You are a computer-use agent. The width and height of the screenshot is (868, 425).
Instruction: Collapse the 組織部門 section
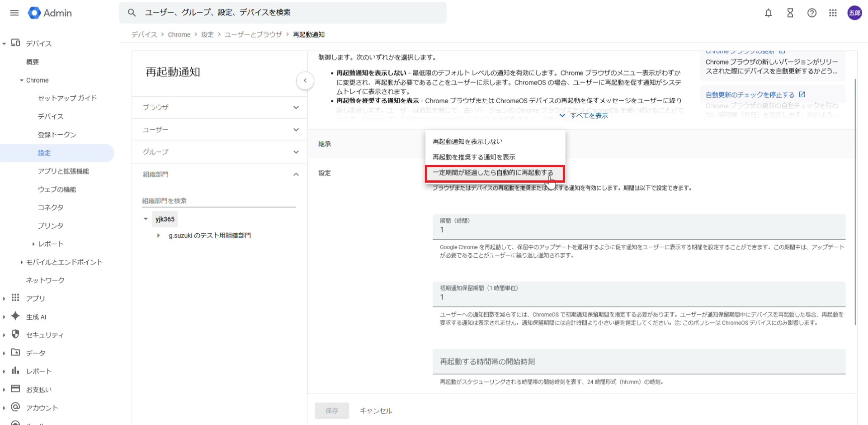pyautogui.click(x=296, y=175)
